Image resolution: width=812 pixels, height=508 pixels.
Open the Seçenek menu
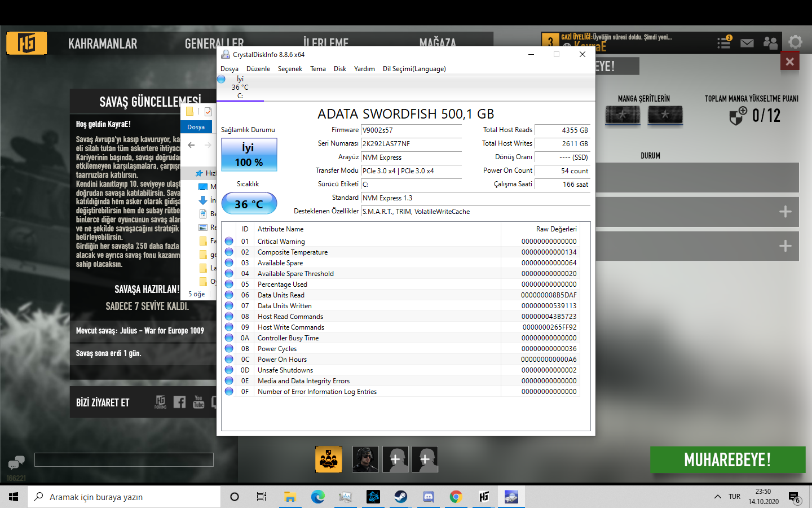point(290,69)
